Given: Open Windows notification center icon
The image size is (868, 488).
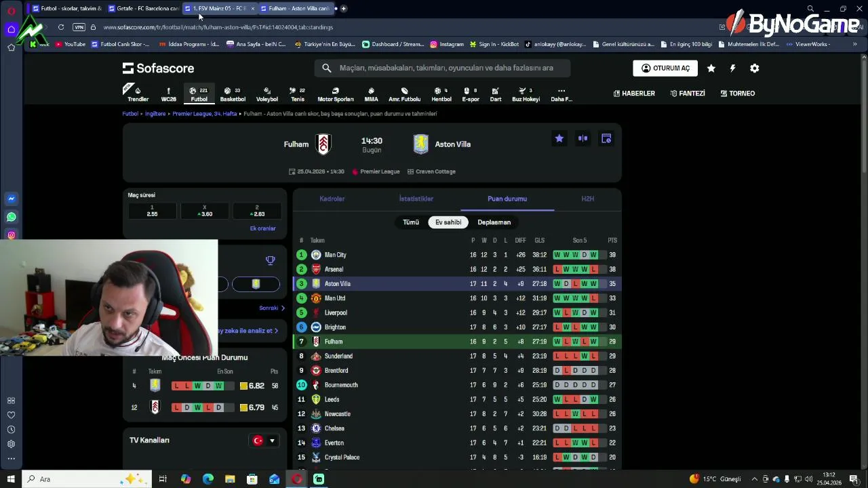Looking at the screenshot, I should [854, 479].
